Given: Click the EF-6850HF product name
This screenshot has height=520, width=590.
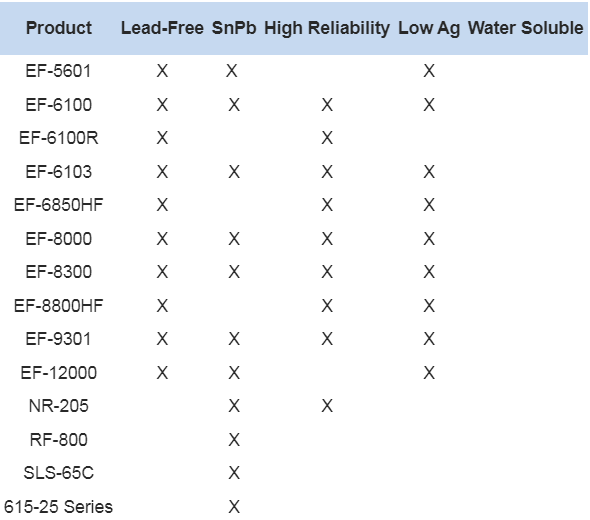Looking at the screenshot, I should (x=59, y=205).
